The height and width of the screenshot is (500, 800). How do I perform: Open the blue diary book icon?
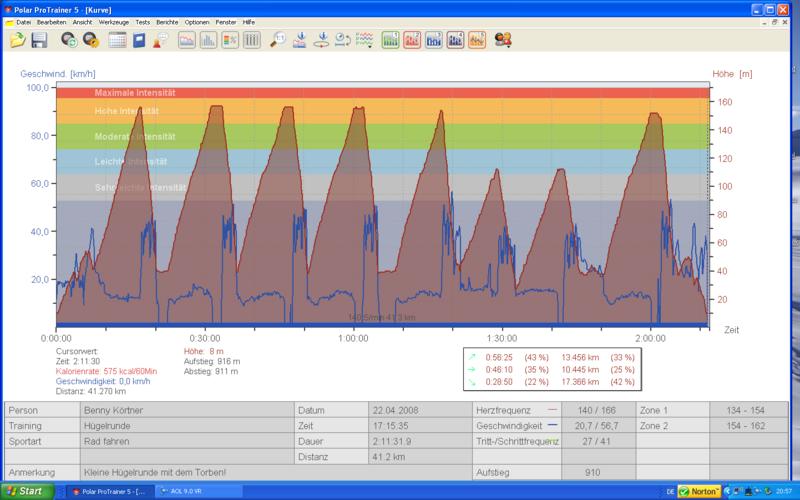pos(139,40)
